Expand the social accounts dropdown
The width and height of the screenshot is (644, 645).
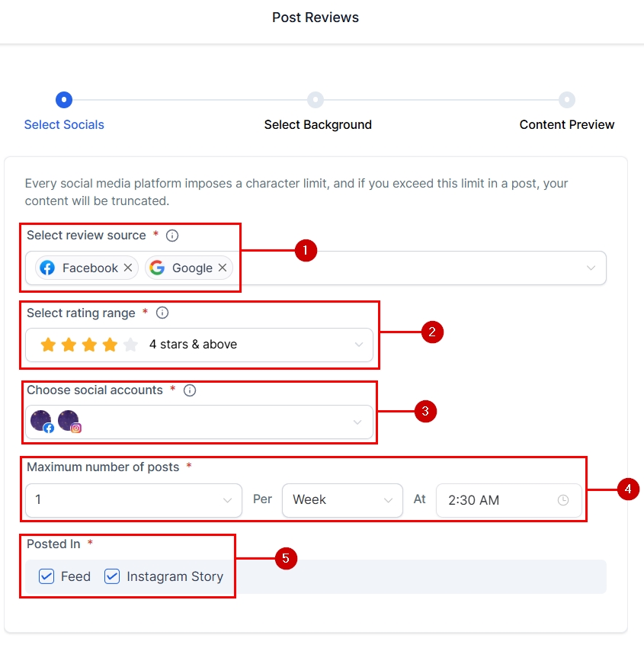(x=356, y=422)
